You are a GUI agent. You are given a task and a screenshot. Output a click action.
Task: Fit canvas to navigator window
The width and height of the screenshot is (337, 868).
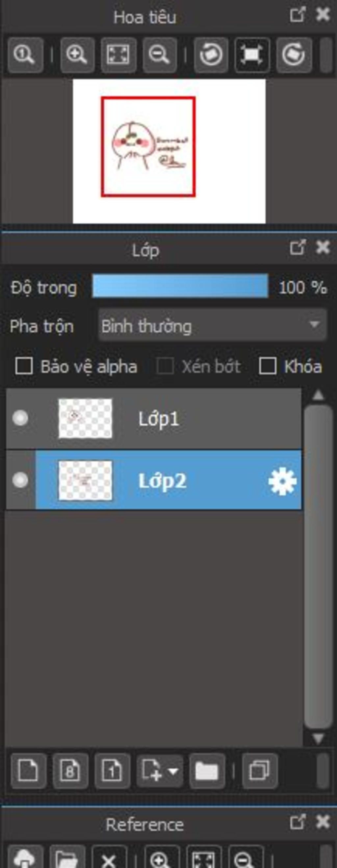[x=118, y=55]
